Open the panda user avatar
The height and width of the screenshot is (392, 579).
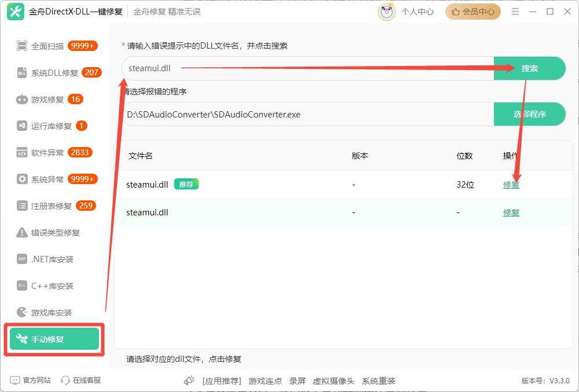pyautogui.click(x=387, y=12)
